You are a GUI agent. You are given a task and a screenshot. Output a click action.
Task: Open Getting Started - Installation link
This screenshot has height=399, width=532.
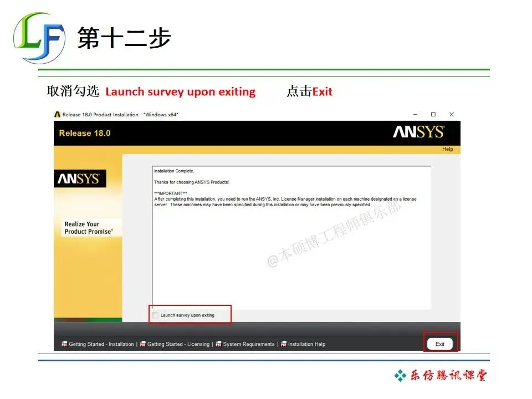101,344
